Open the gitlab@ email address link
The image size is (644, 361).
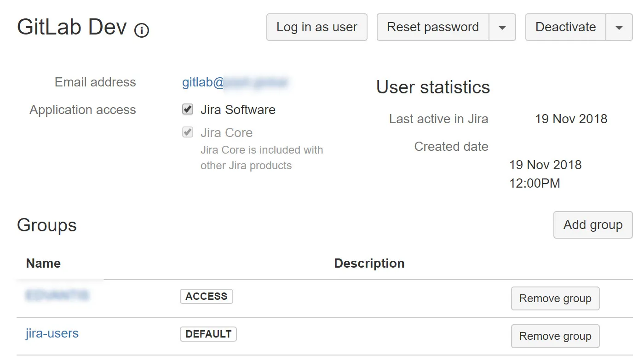[x=235, y=82]
